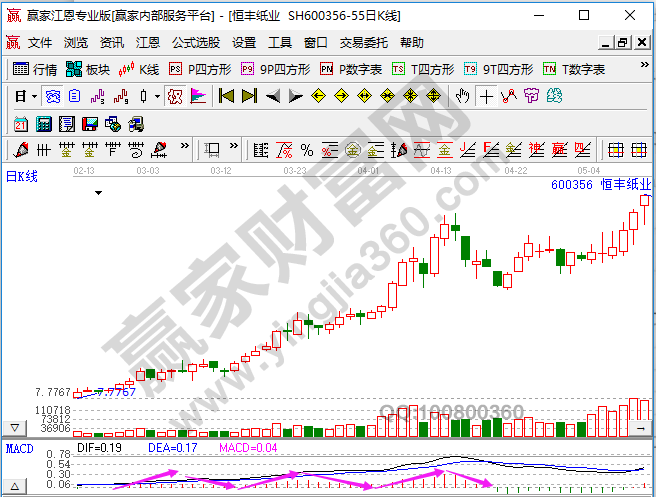
Task: Switch to K线 candlestick chart
Action: 139,69
